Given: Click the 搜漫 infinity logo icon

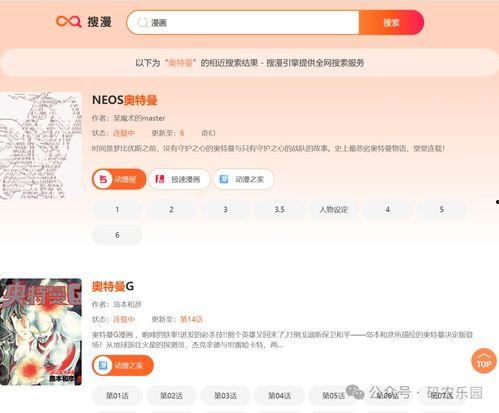Looking at the screenshot, I should click(69, 22).
